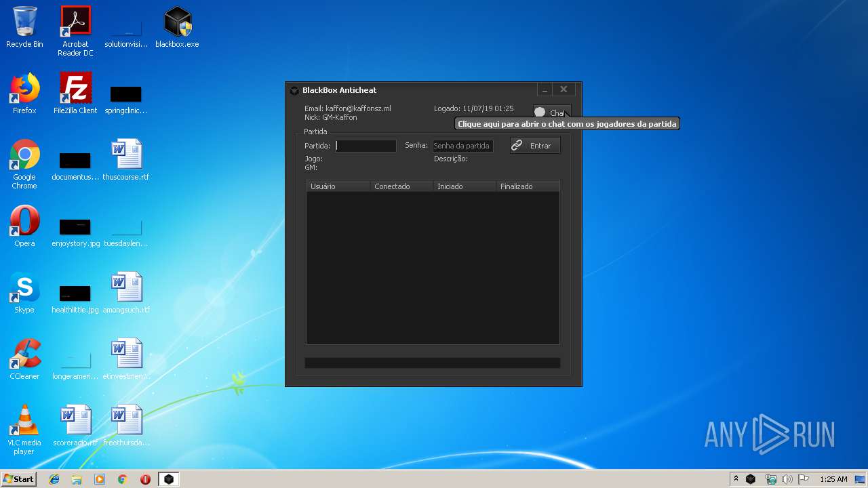Open the Recycle Bin desktop icon

(24, 28)
